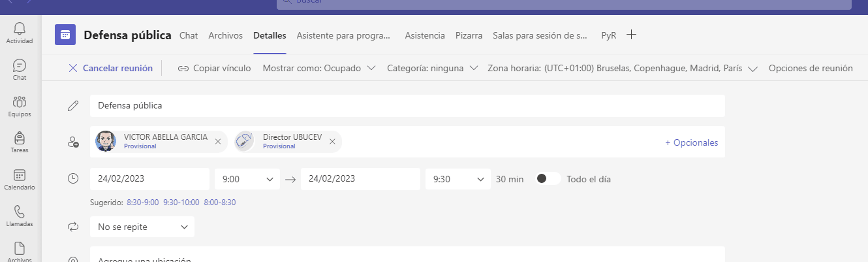
Task: Click the Defensa pública title field
Action: click(x=407, y=105)
